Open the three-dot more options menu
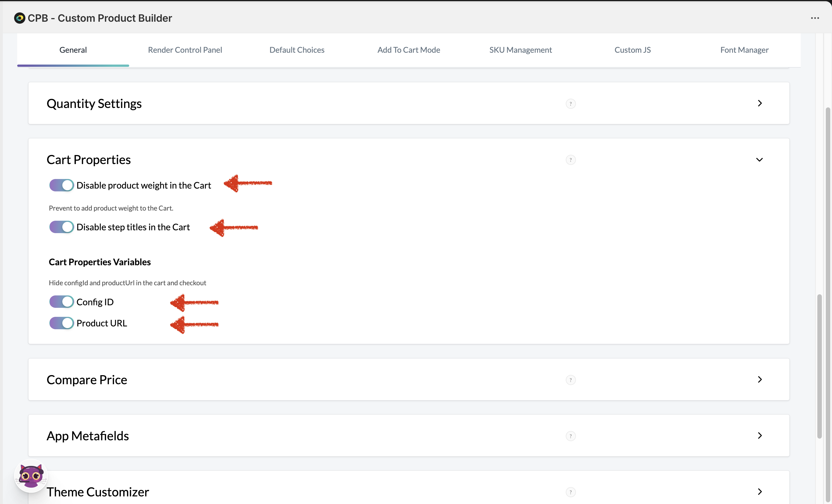Screen dimensions: 832x504 pos(815,18)
